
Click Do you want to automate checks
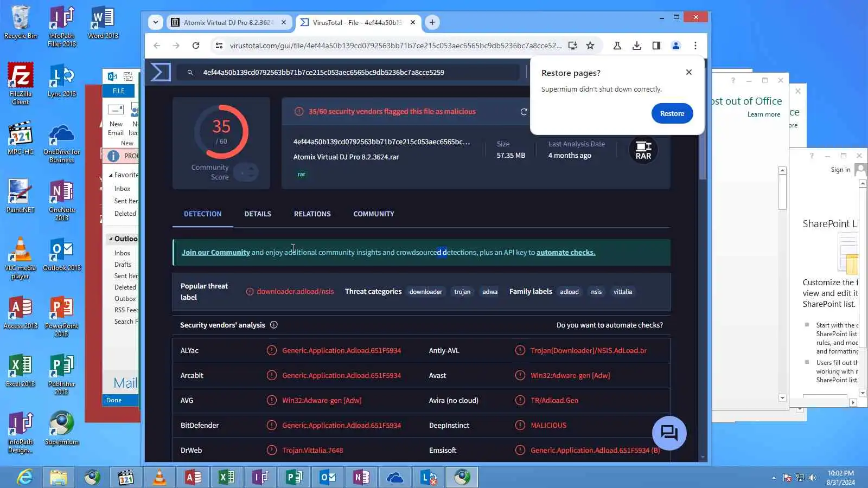pos(610,325)
